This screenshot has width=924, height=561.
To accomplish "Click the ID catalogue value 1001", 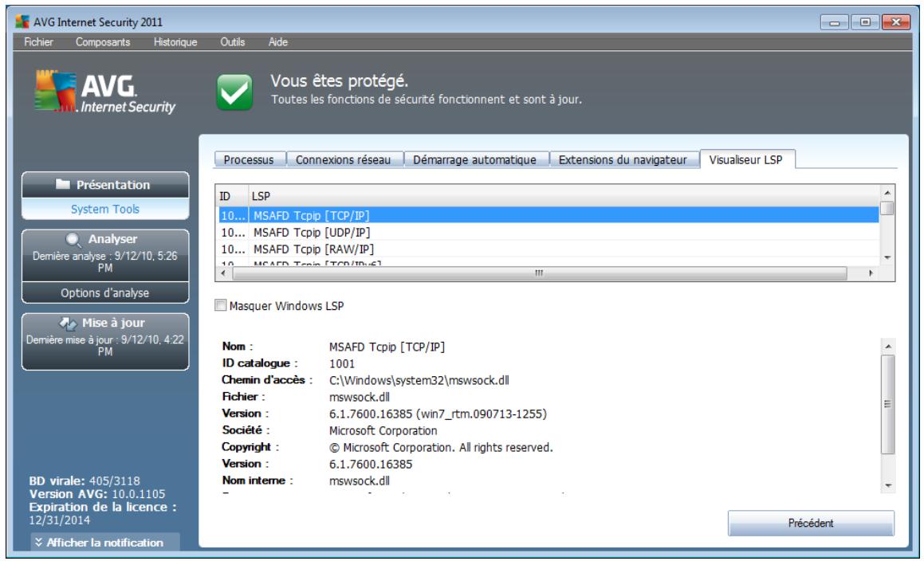I will (342, 363).
